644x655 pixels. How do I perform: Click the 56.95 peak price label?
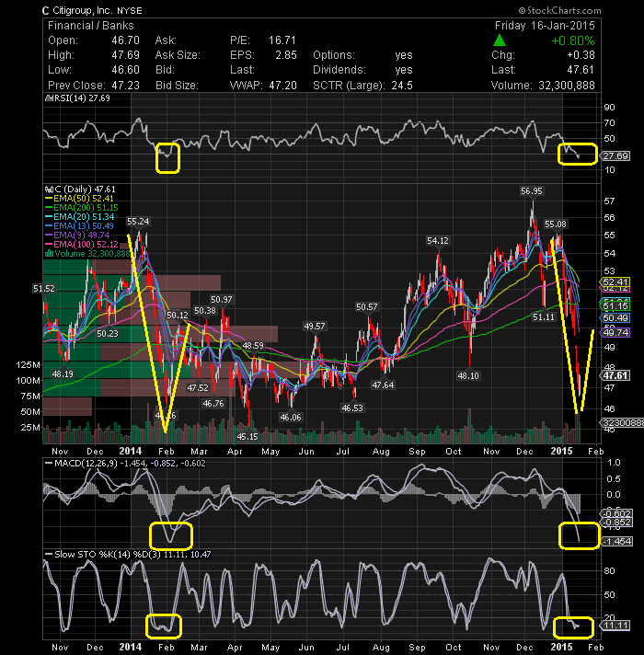coord(531,191)
